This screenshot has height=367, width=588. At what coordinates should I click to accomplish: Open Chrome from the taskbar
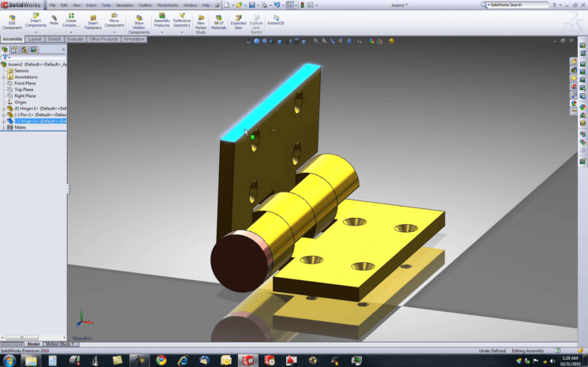point(162,360)
